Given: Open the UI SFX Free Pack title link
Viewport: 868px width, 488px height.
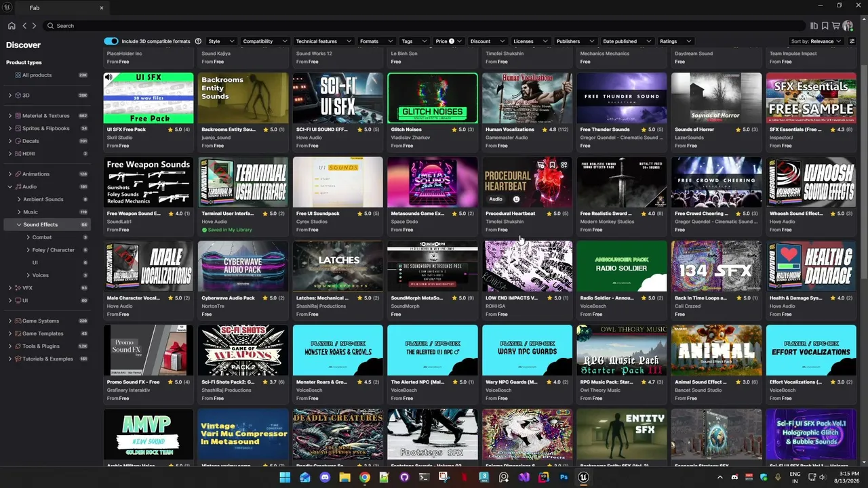Looking at the screenshot, I should [x=126, y=129].
